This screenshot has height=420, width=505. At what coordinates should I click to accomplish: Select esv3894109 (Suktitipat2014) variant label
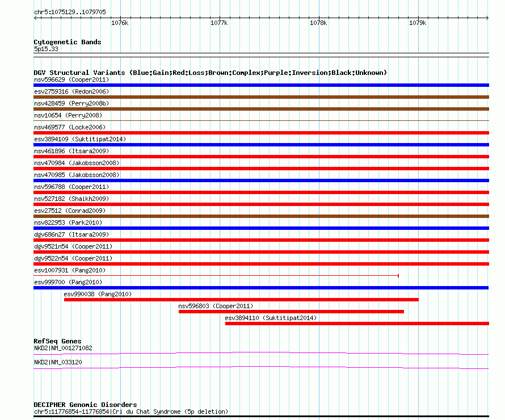(x=79, y=139)
